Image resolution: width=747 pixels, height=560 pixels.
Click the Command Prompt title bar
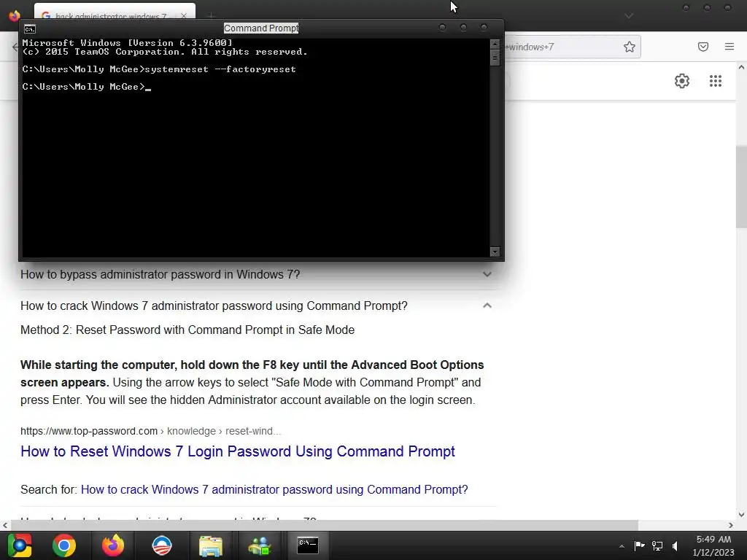[261, 28]
